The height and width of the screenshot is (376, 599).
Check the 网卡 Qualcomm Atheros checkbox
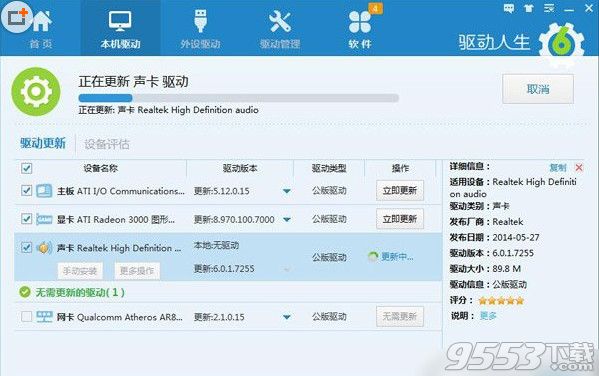26,316
